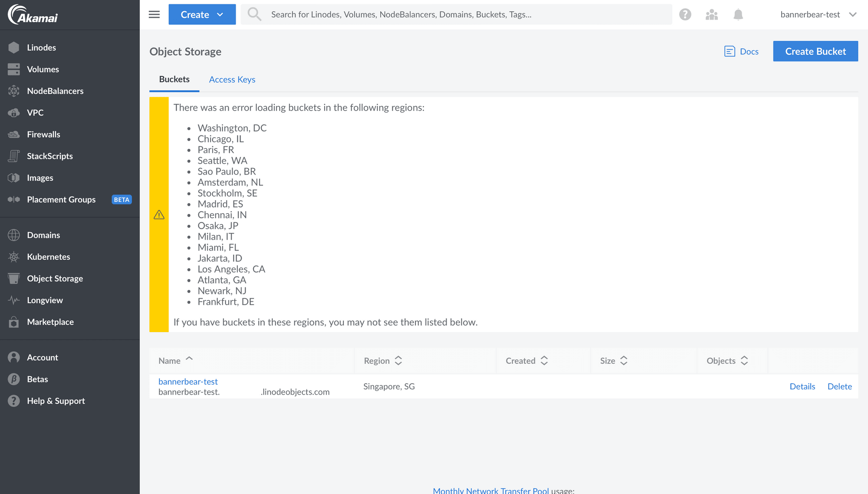Click the team or users icon
Viewport: 868px width, 494px height.
(x=712, y=14)
